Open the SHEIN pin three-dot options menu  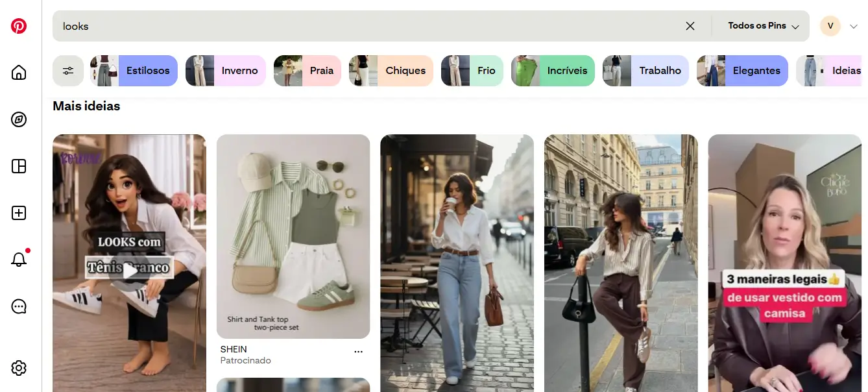(358, 351)
